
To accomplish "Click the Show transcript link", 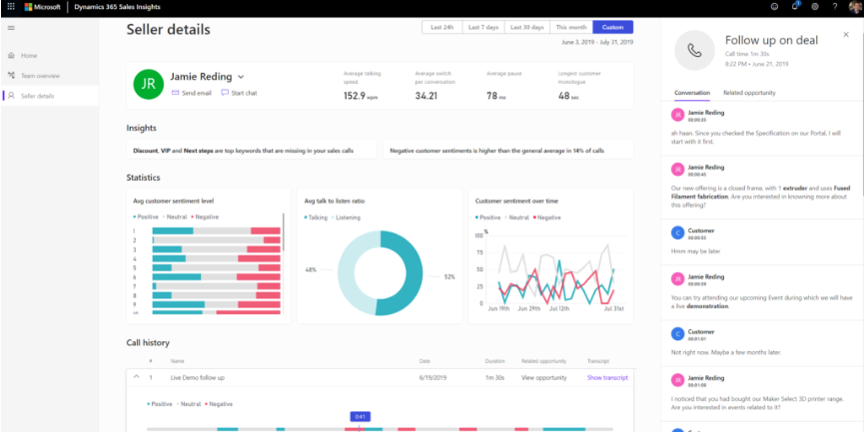I will click(607, 377).
